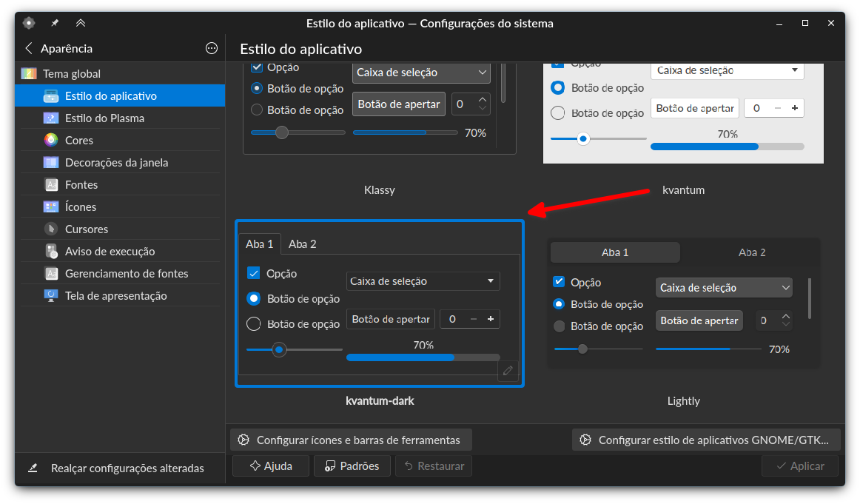Click the Aviso de execução icon

(x=51, y=251)
